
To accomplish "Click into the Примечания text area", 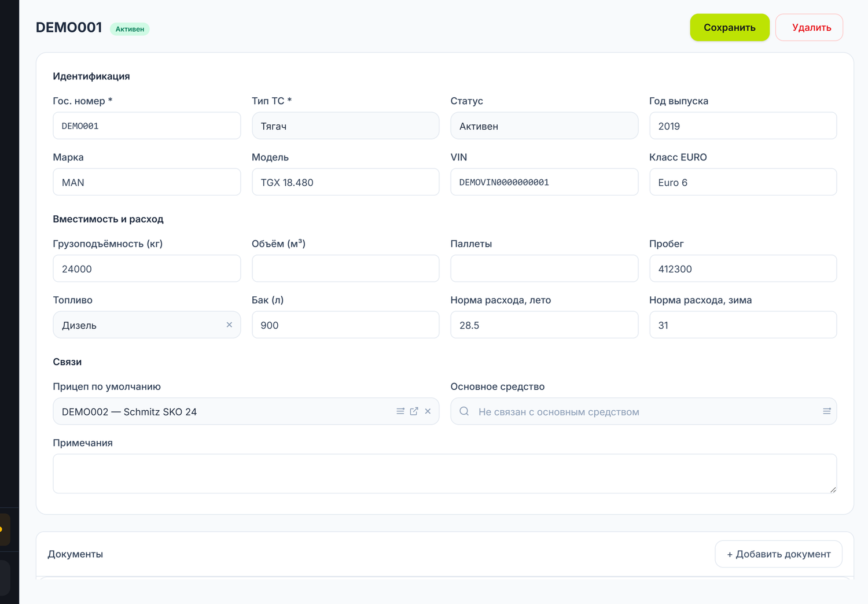I will pos(444,473).
